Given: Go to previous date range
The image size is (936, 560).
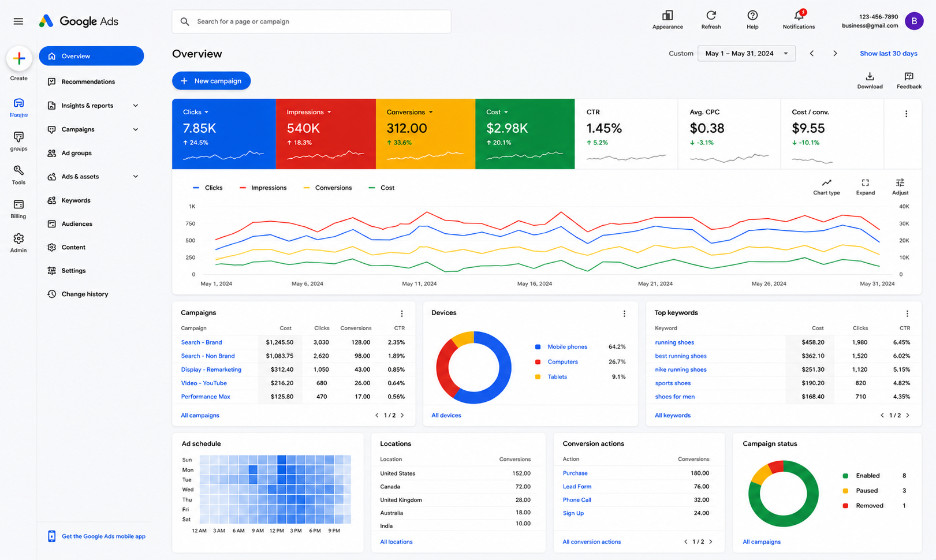Looking at the screenshot, I should tap(812, 53).
